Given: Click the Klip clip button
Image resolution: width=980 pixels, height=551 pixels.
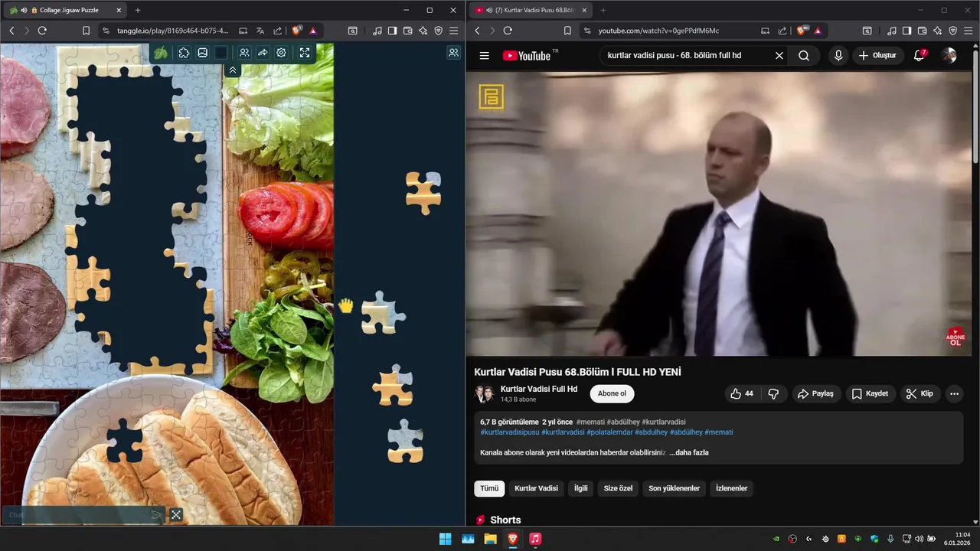Looking at the screenshot, I should tap(920, 393).
